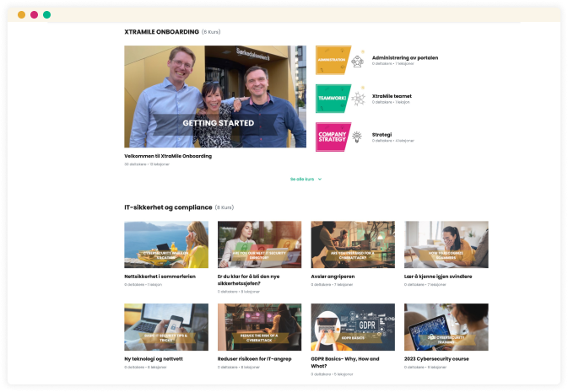Open 'Reduser risikoen for IT-angrep' title
Image resolution: width=568 pixels, height=392 pixels.
click(254, 359)
